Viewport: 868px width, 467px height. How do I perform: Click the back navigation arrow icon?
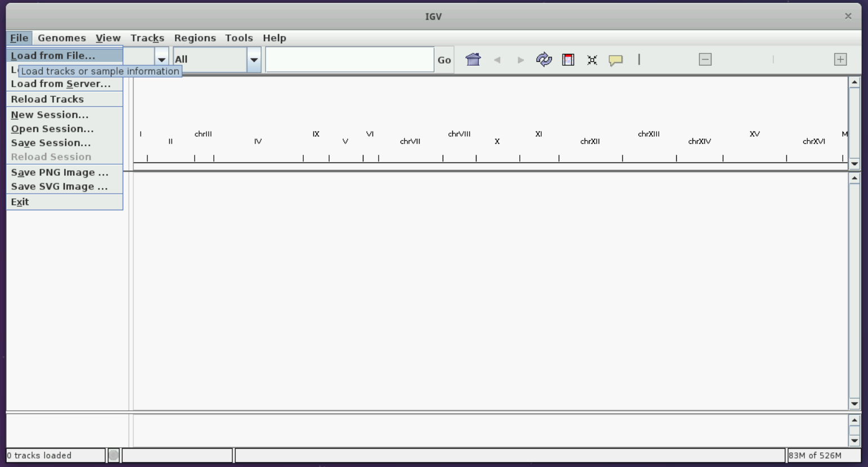pyautogui.click(x=497, y=60)
